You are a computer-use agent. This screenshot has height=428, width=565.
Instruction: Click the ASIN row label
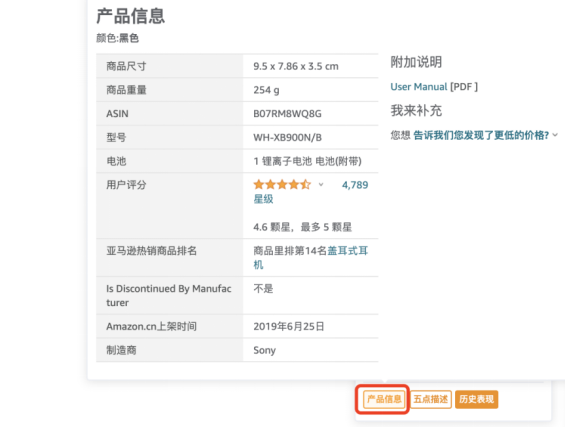pos(117,114)
